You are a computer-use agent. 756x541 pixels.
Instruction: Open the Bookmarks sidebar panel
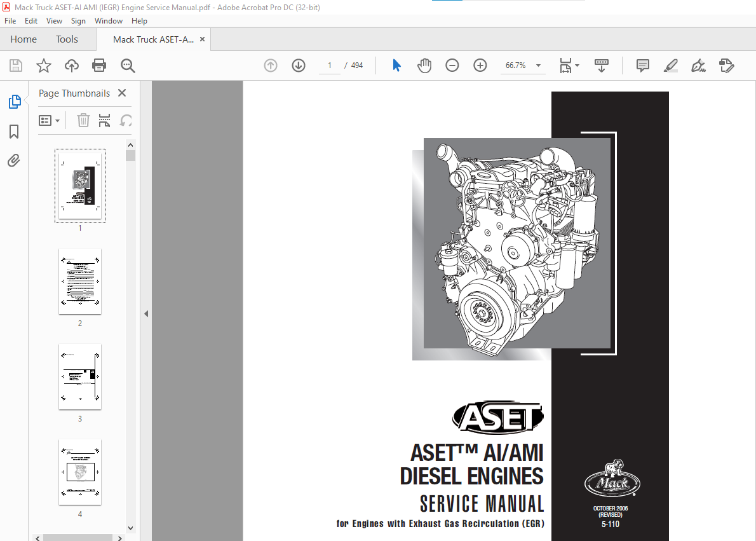pyautogui.click(x=14, y=131)
